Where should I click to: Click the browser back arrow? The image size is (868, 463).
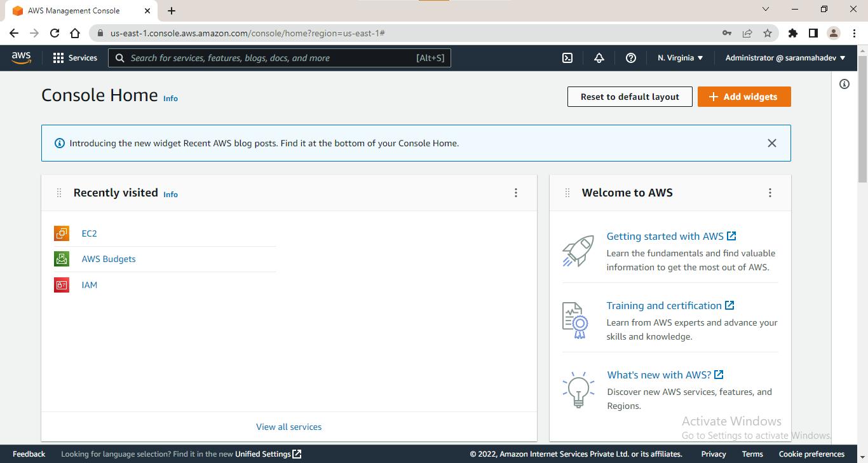(14, 33)
